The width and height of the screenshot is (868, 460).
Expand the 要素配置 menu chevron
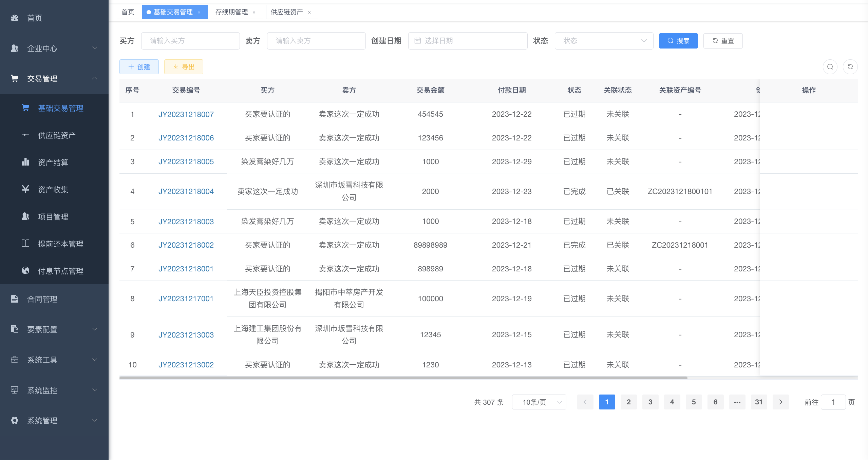tap(95, 329)
